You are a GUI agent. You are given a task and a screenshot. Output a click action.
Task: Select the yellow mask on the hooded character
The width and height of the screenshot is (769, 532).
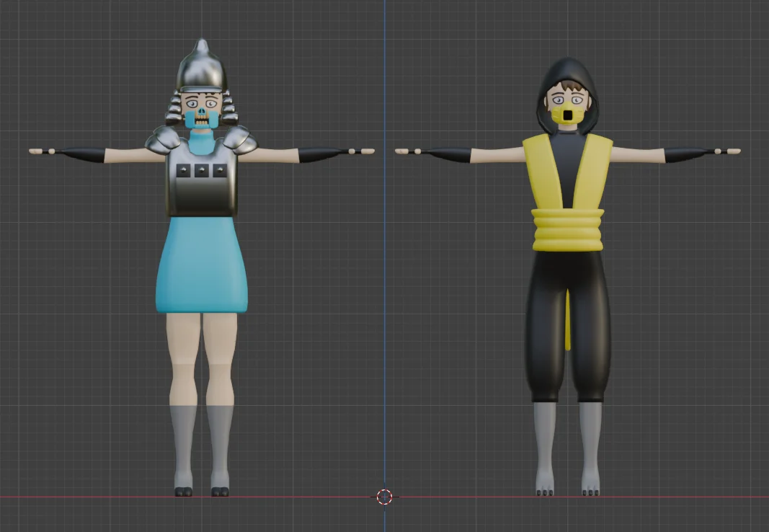pos(567,114)
